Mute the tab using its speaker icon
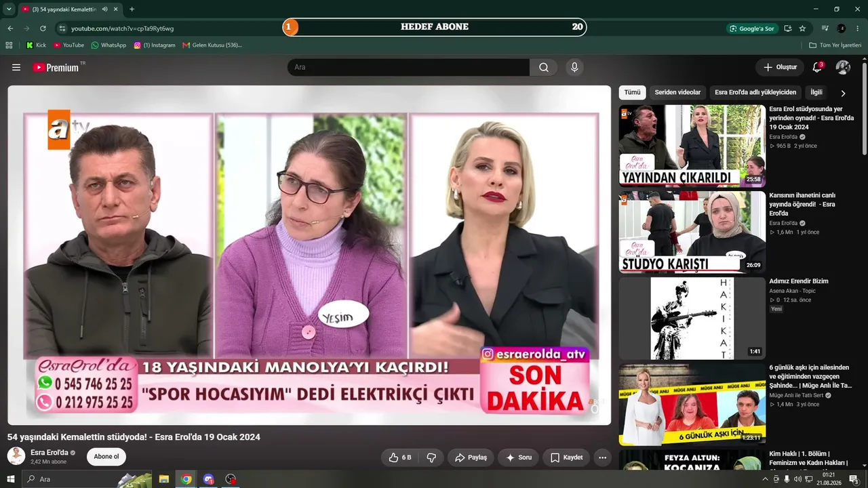Image resolution: width=868 pixels, height=488 pixels. coord(104,9)
